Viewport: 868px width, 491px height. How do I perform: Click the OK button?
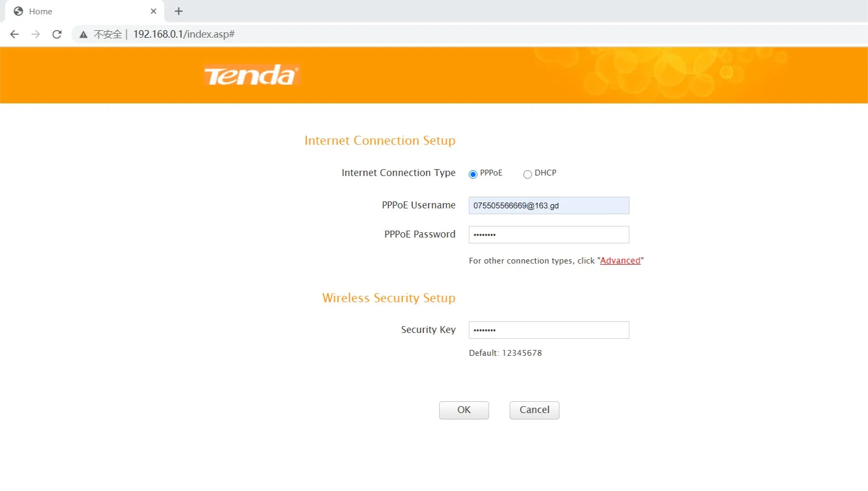point(464,410)
